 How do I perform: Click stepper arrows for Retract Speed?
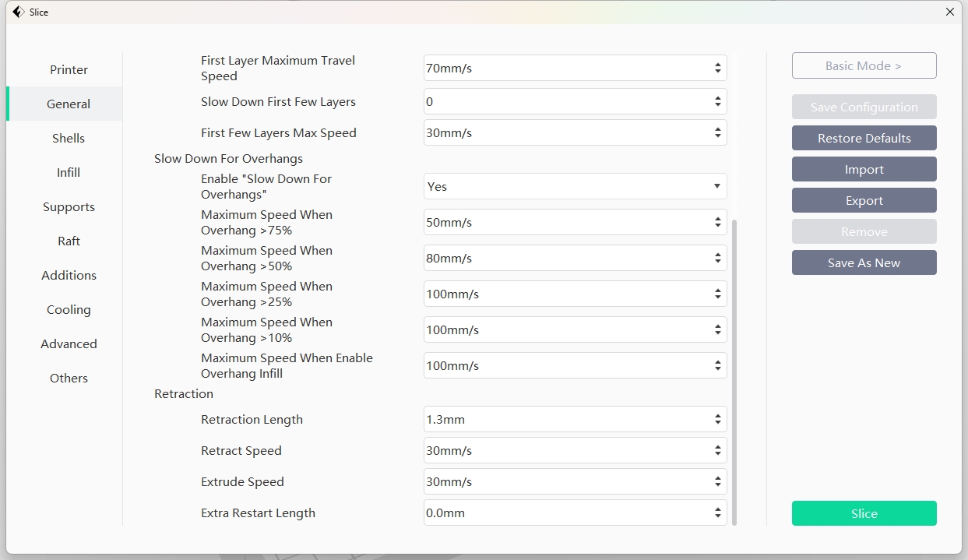click(717, 451)
